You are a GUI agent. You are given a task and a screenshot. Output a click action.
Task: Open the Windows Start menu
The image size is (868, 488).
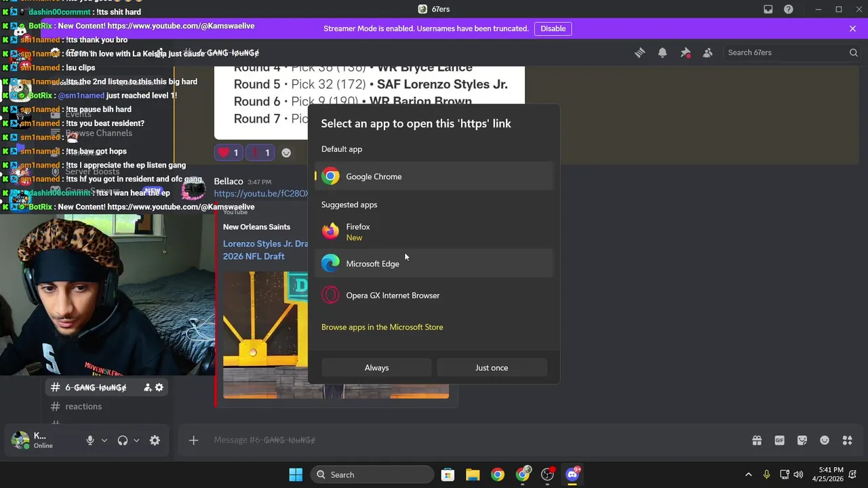(296, 474)
